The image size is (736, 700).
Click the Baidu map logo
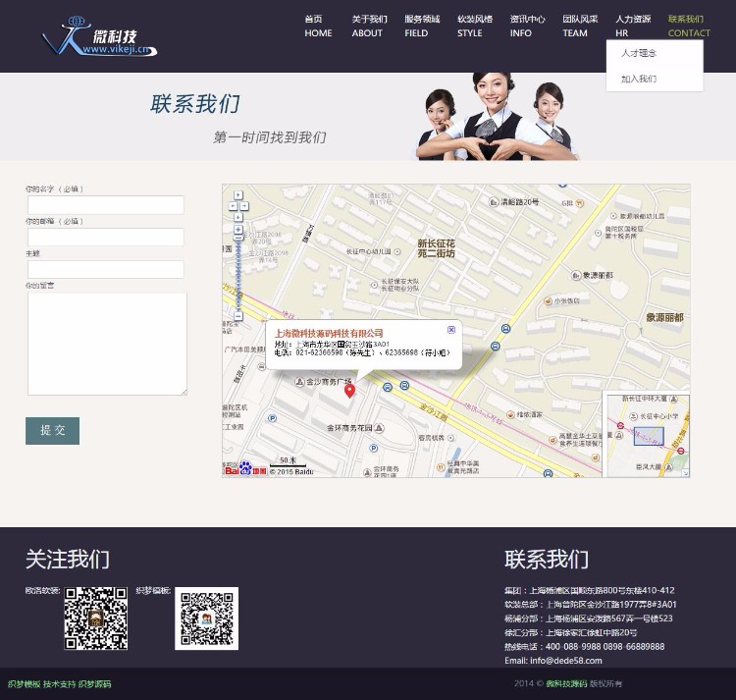245,468
